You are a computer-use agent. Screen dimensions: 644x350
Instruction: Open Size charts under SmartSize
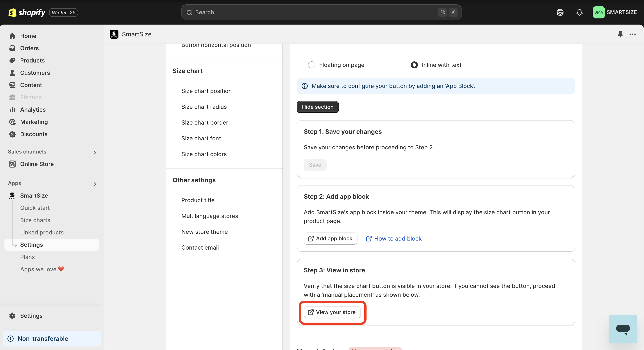click(35, 220)
